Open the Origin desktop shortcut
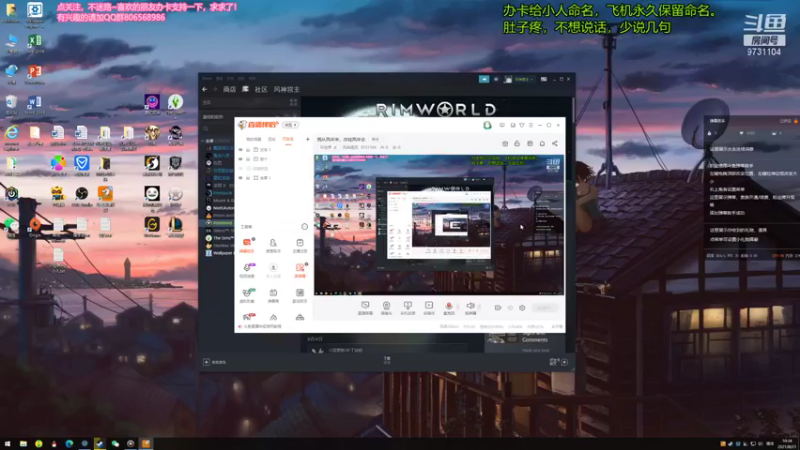This screenshot has width=800, height=450. point(35,227)
